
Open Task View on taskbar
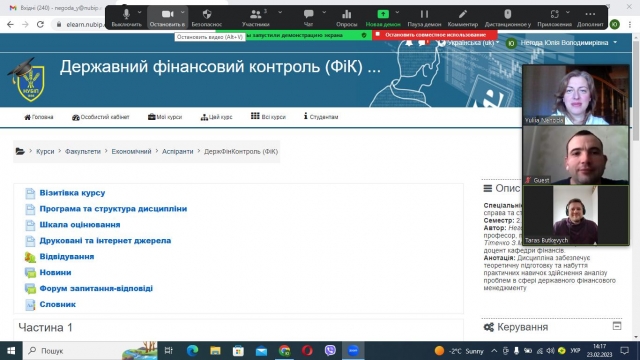coord(168,351)
